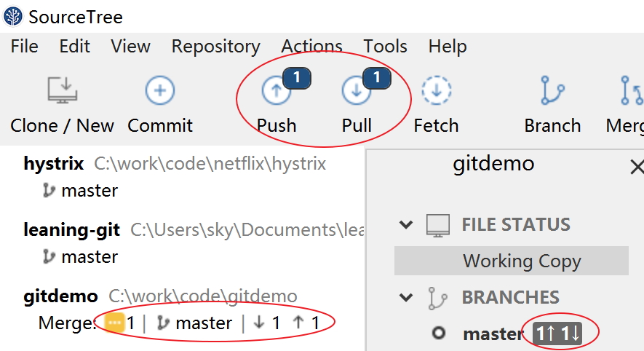This screenshot has height=351, width=644.
Task: Open the File menu
Action: point(25,47)
